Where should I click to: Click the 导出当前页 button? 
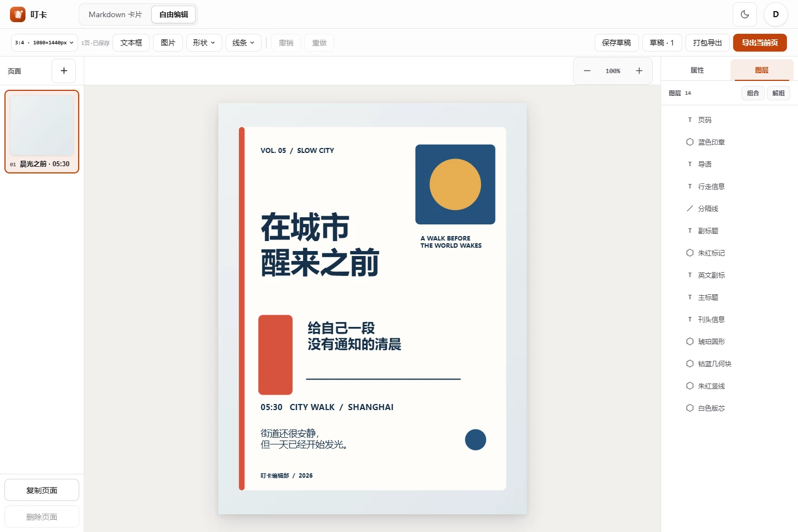click(x=760, y=43)
